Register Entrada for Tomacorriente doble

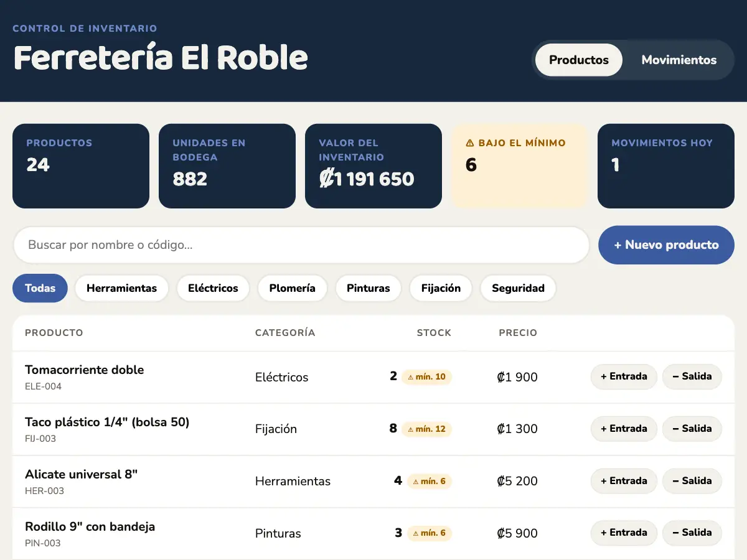[x=624, y=376]
